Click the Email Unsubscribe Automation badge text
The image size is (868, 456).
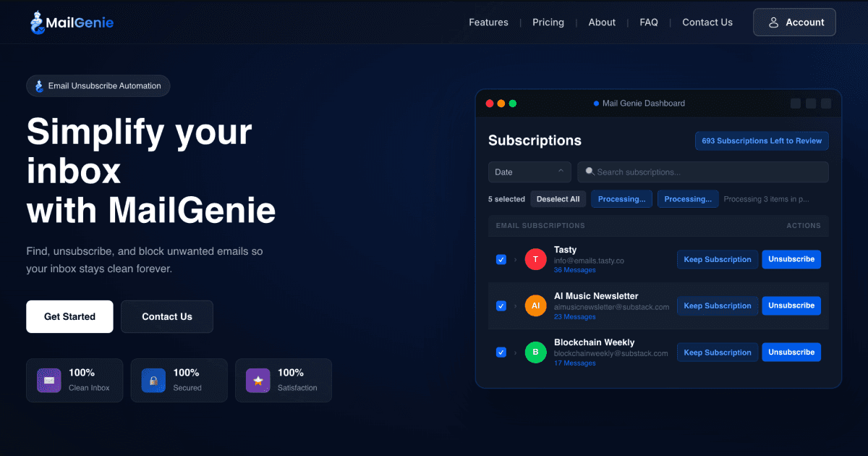tap(105, 86)
